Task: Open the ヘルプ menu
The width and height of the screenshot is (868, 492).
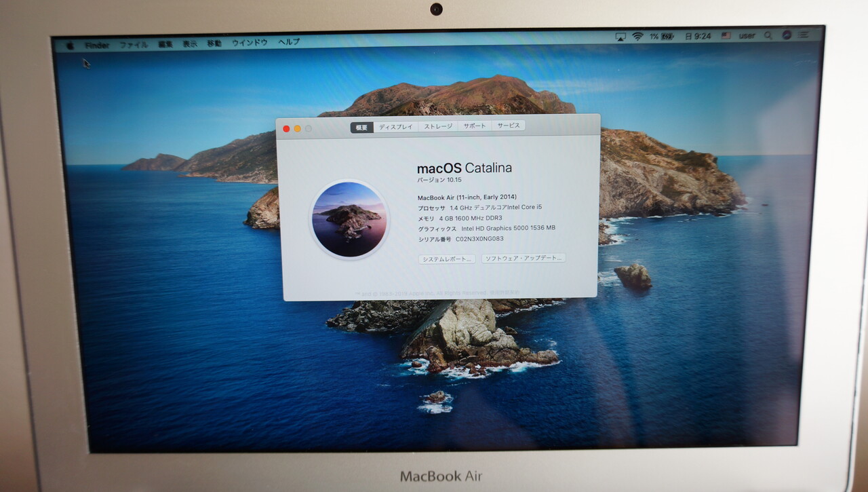Action: [289, 42]
